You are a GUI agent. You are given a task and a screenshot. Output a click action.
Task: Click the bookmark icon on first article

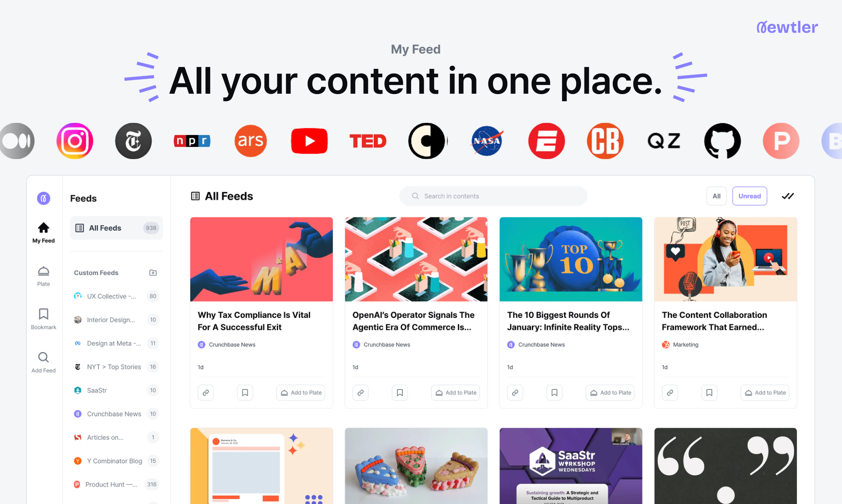click(244, 393)
